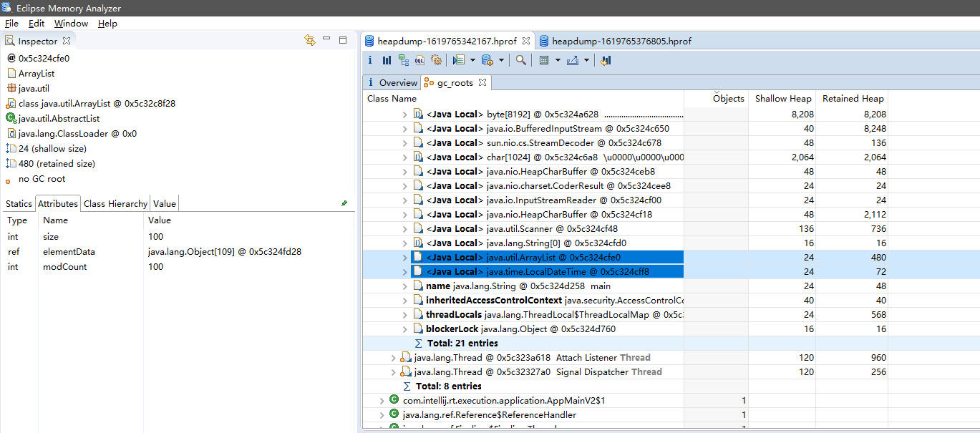Expand the Attach Listener Thread row
Image resolution: width=980 pixels, height=433 pixels.
(x=393, y=357)
